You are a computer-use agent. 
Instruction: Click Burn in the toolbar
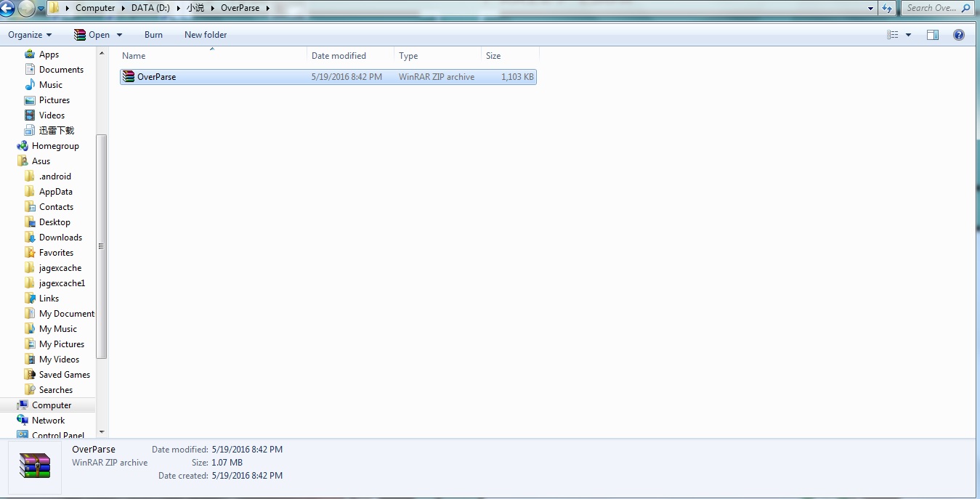tap(153, 35)
